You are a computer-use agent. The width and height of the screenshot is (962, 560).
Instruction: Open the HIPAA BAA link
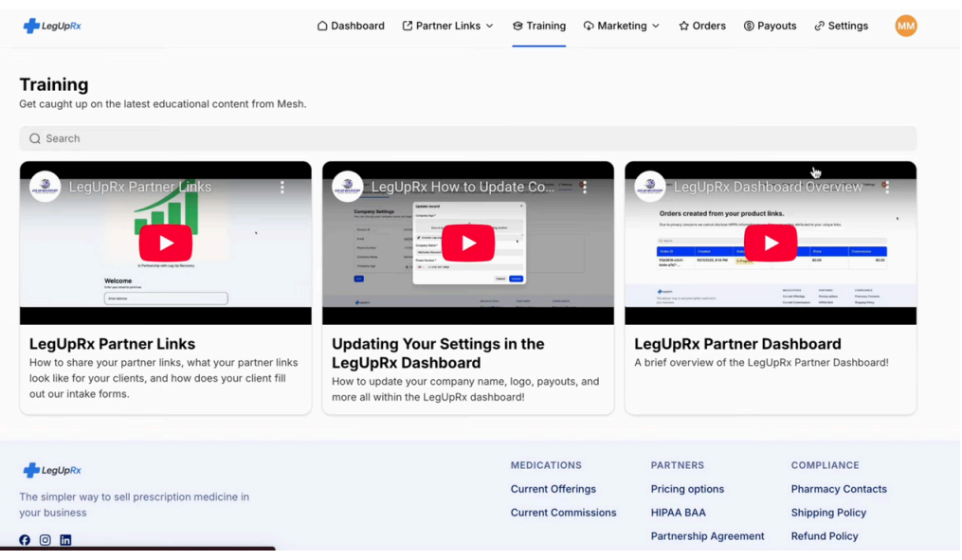pyautogui.click(x=678, y=513)
